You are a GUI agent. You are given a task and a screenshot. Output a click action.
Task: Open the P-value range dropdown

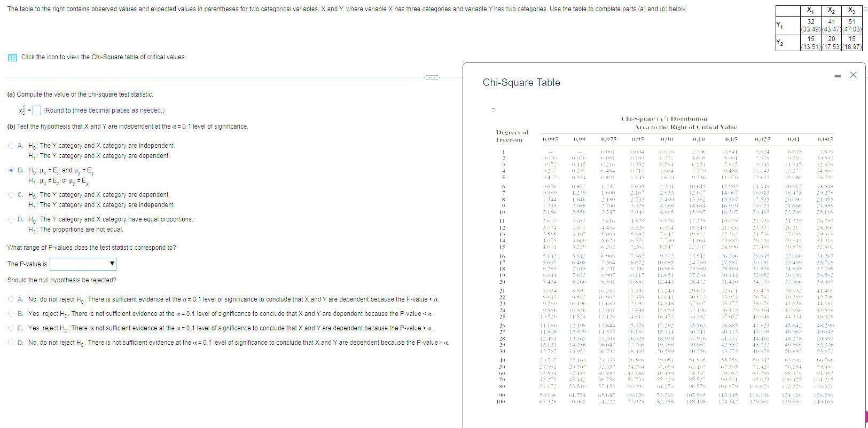tap(83, 264)
